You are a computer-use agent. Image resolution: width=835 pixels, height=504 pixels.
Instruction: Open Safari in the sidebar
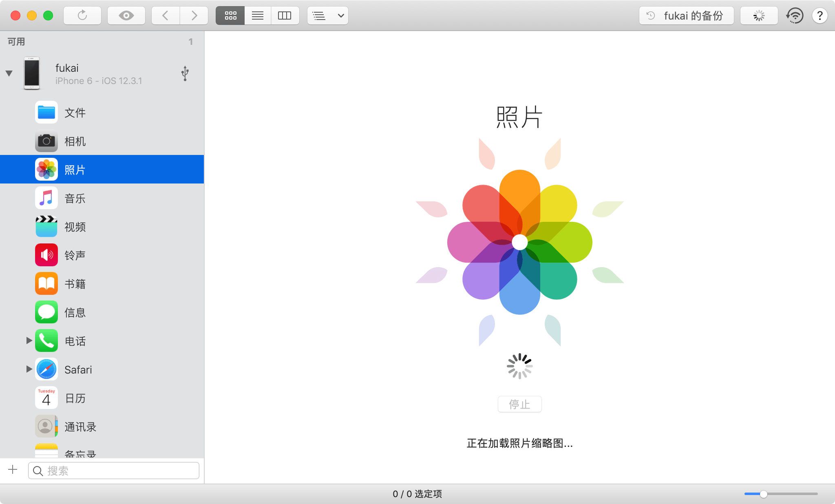coord(102,369)
